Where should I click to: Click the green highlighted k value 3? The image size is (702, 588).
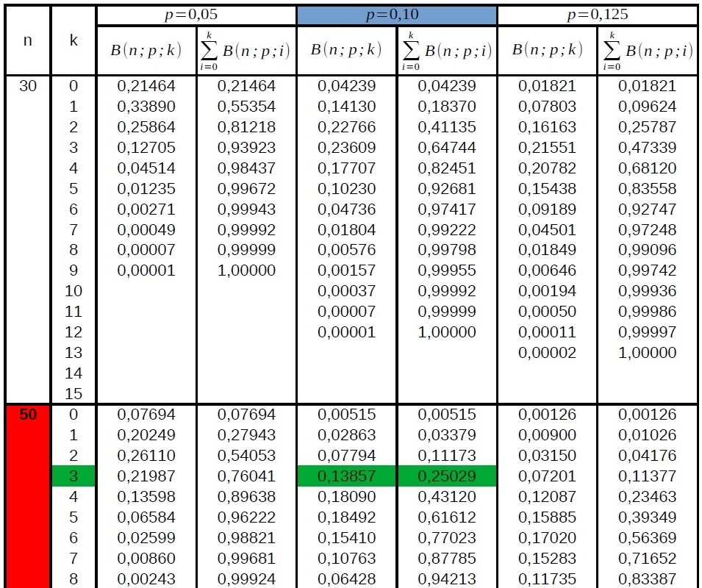pyautogui.click(x=74, y=476)
